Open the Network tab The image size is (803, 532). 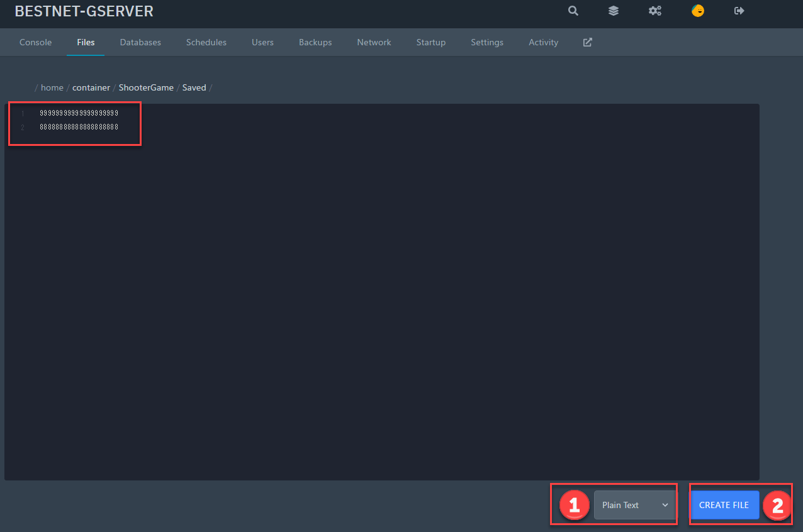(x=374, y=42)
